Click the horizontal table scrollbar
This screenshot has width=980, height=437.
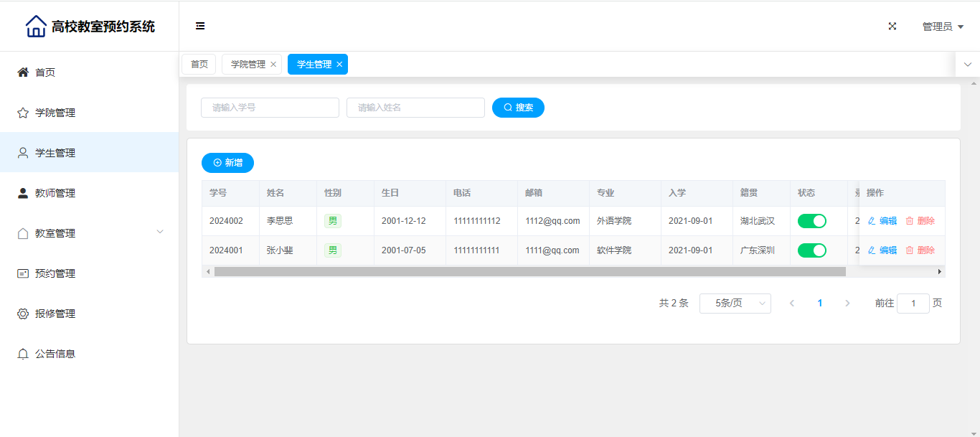529,272
